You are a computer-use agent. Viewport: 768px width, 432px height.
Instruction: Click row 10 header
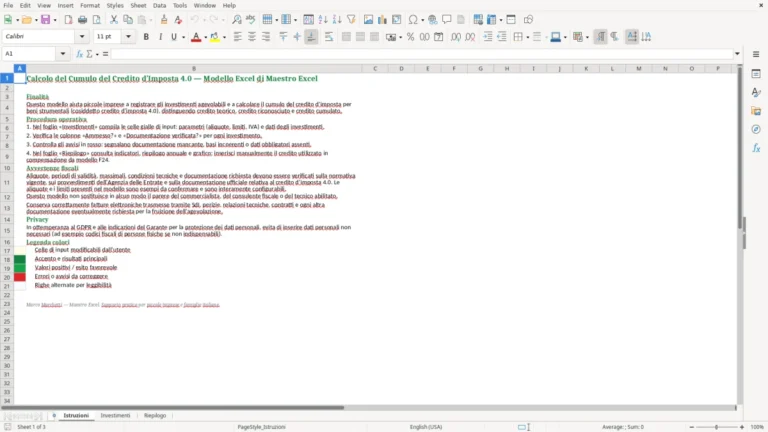pyautogui.click(x=7, y=168)
